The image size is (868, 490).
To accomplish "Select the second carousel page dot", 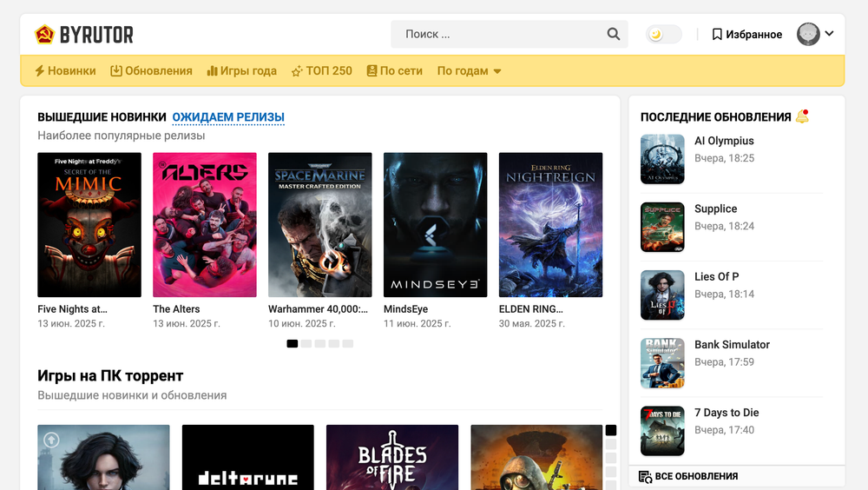I will click(x=306, y=344).
